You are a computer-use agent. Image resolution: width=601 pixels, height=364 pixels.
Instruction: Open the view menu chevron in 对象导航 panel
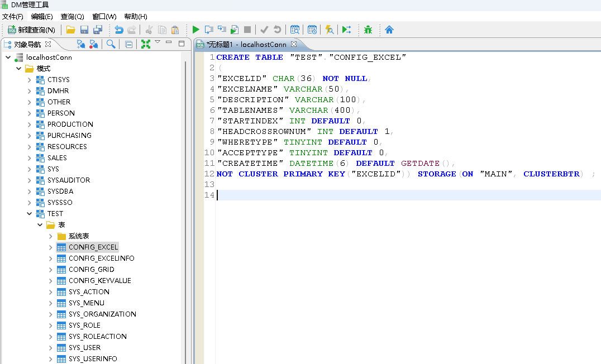[157, 43]
